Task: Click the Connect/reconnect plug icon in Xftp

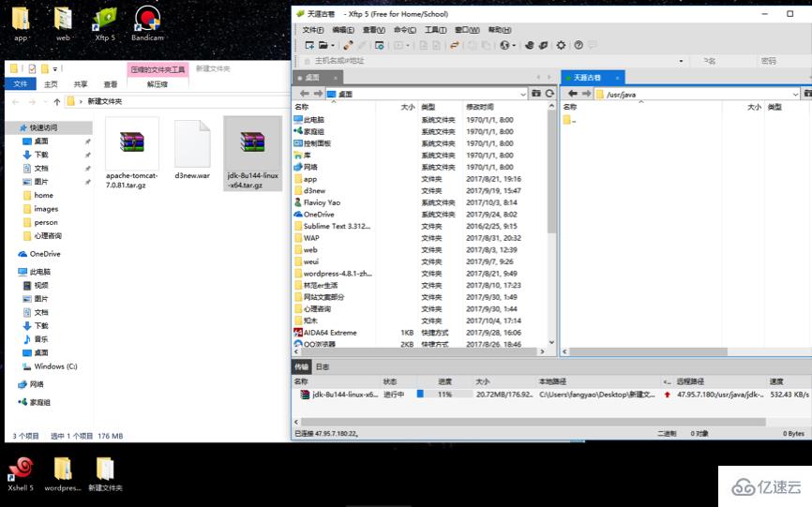Action: [348, 46]
